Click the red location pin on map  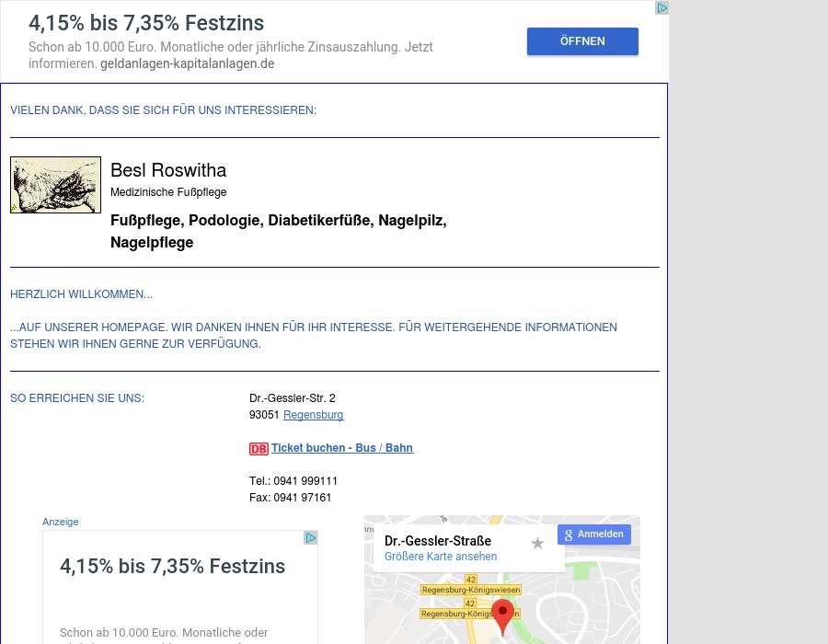tap(502, 615)
